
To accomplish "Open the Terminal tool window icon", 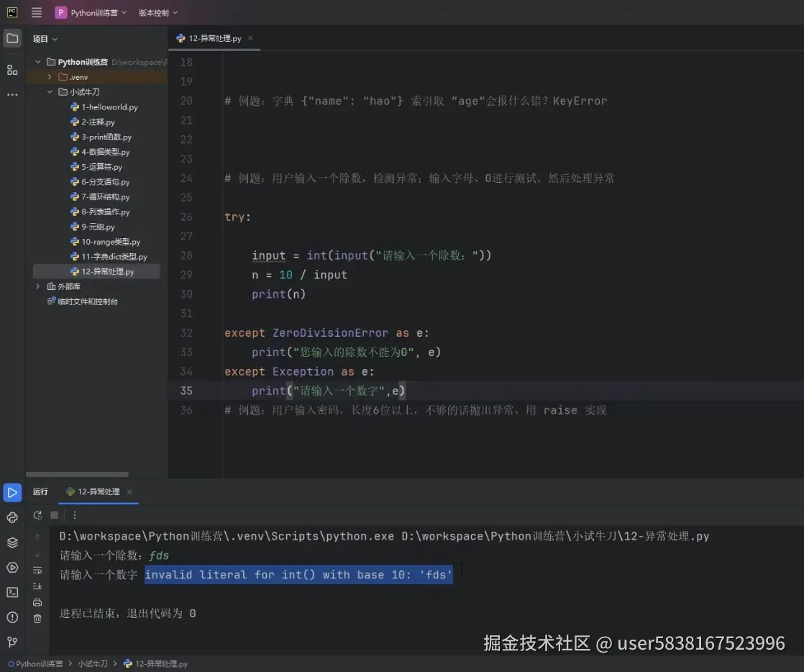I will (x=12, y=592).
